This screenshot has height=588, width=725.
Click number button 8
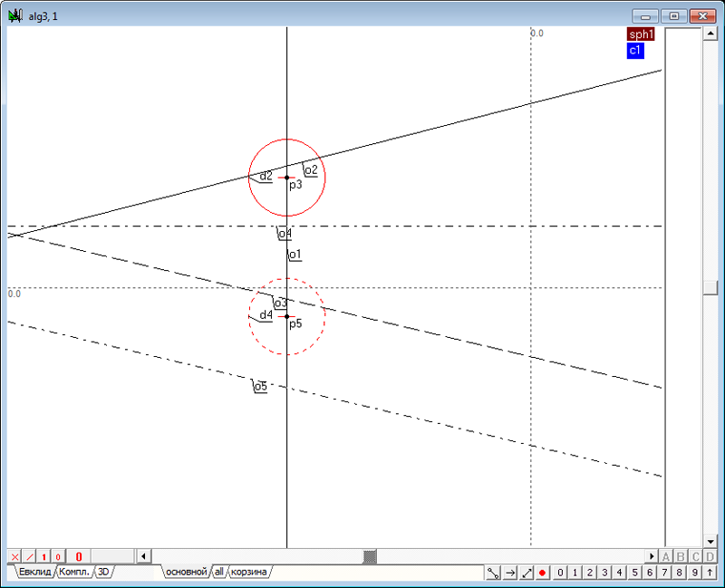click(x=679, y=573)
